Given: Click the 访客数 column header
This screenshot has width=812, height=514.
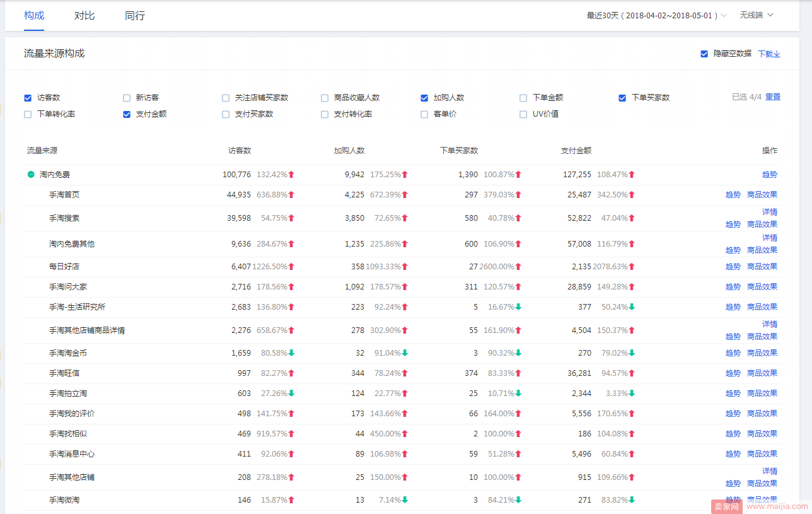Looking at the screenshot, I should (x=240, y=151).
